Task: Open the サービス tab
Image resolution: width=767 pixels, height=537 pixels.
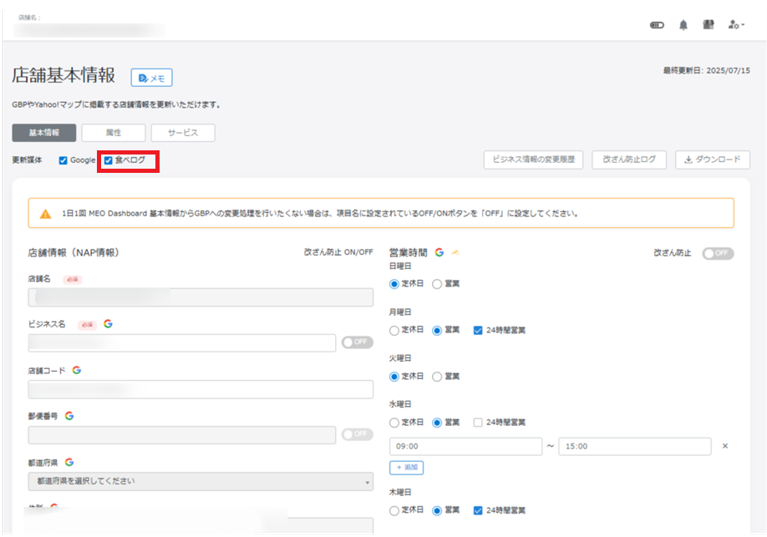Action: [182, 132]
